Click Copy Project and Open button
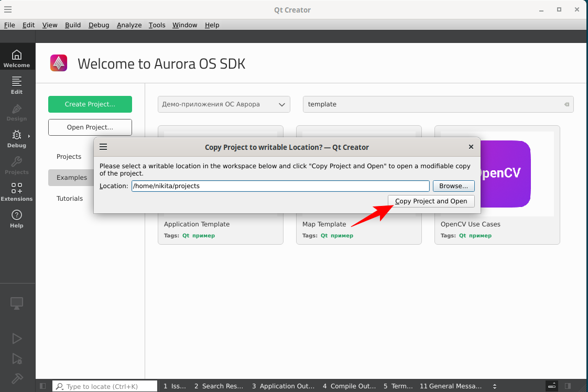588x392 pixels. click(x=431, y=201)
